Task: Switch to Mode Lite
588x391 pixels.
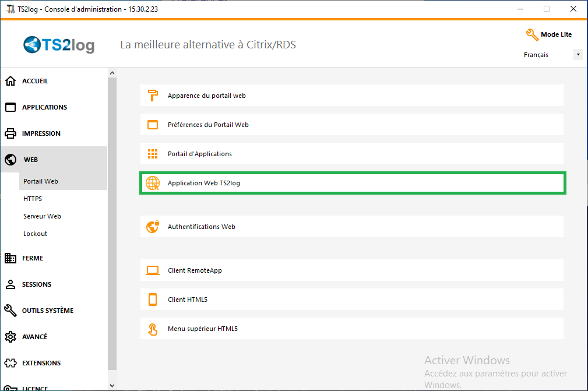Action: (x=548, y=34)
